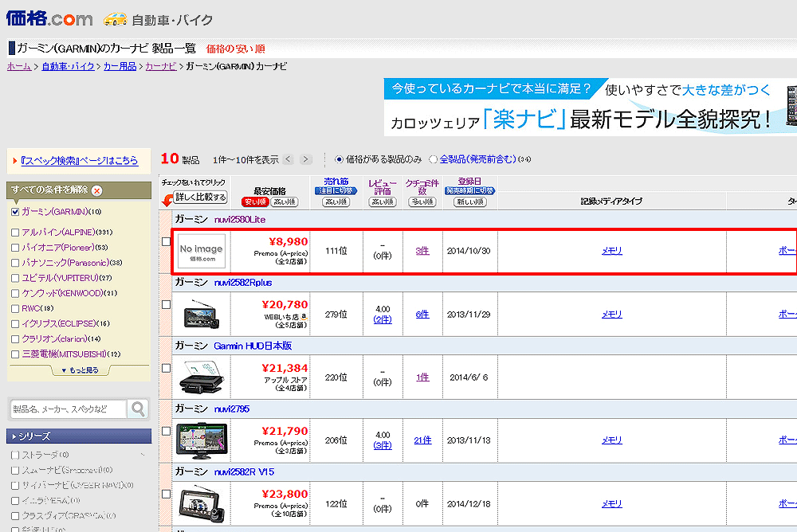Check the RWC maker filter
The image size is (797, 532).
[15, 308]
